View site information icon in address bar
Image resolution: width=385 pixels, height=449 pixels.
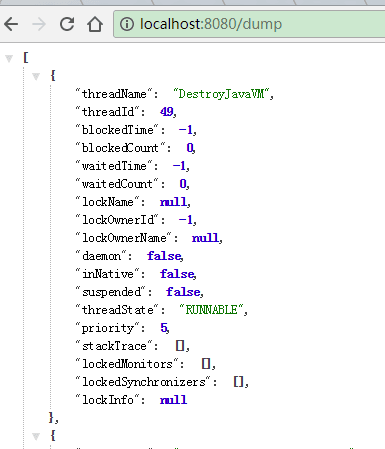(x=127, y=24)
